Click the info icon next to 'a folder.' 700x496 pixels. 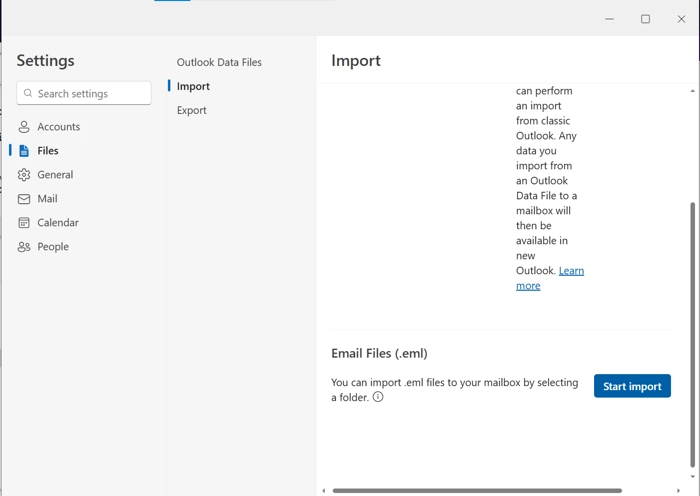pyautogui.click(x=378, y=396)
